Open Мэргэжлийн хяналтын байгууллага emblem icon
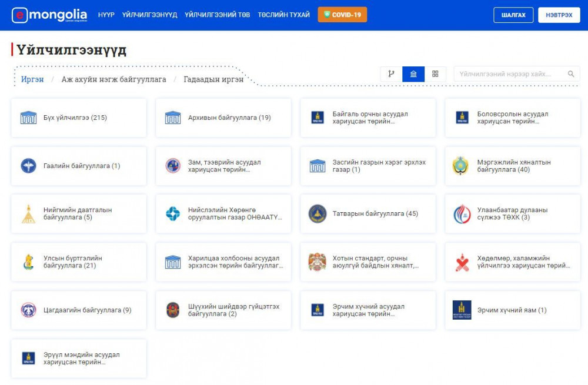 [x=462, y=166]
